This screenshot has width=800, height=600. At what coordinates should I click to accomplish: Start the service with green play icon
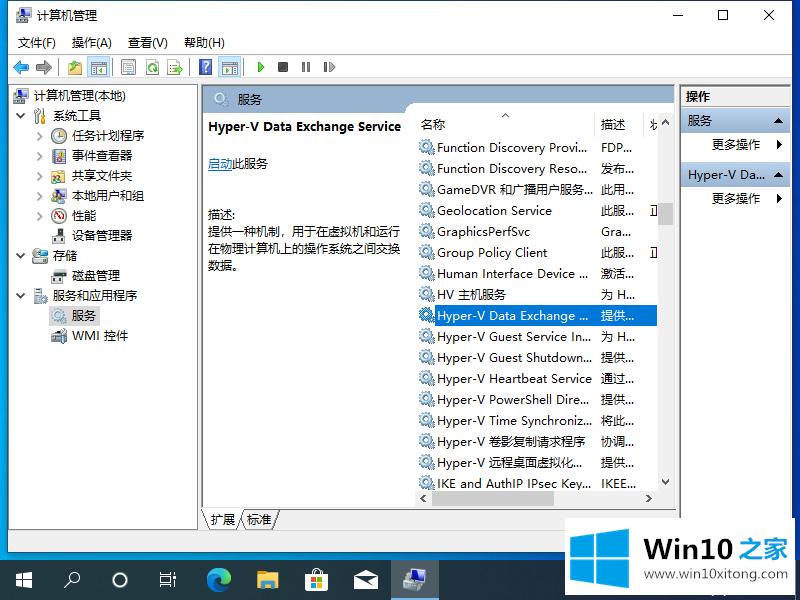pos(261,67)
